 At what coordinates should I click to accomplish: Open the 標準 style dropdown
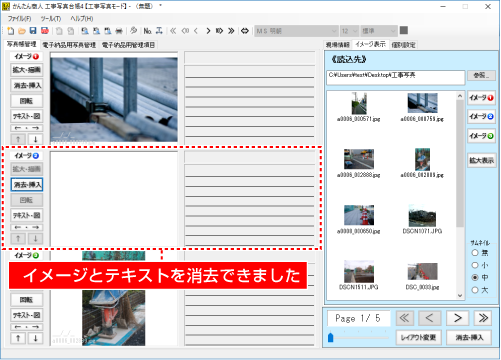[x=379, y=31]
